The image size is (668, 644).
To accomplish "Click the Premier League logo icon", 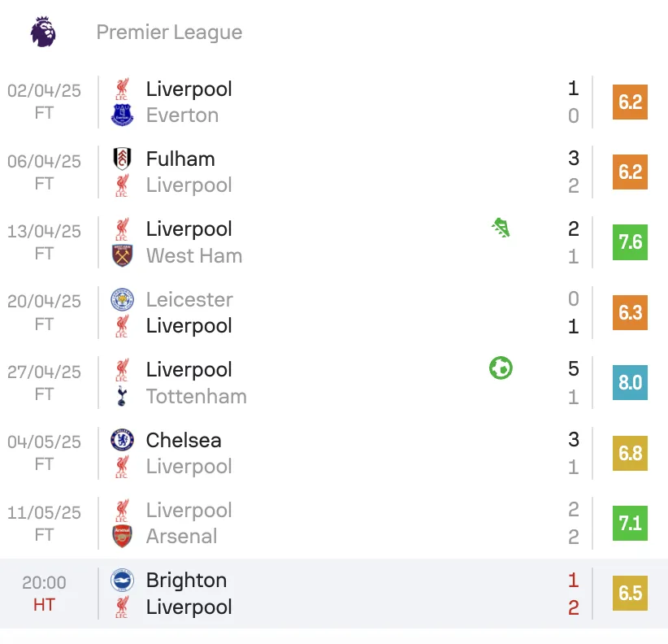I will pos(43,32).
